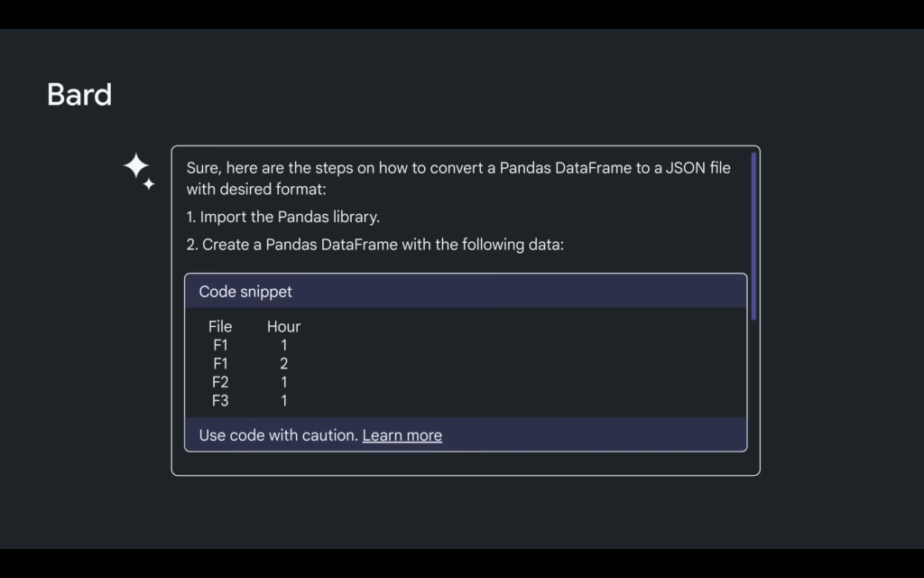Click the Bard title text
The width and height of the screenshot is (924, 578).
[79, 95]
